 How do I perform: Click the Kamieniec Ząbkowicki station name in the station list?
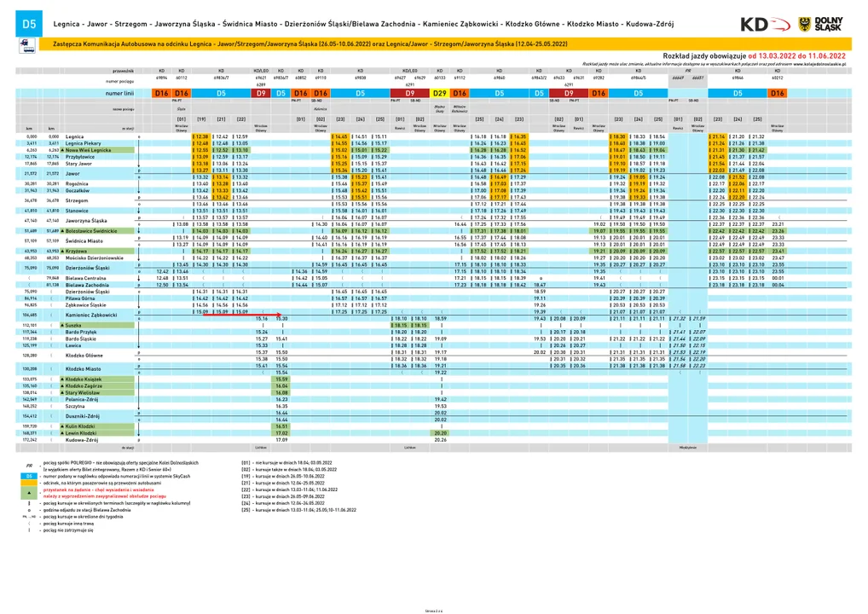point(91,315)
